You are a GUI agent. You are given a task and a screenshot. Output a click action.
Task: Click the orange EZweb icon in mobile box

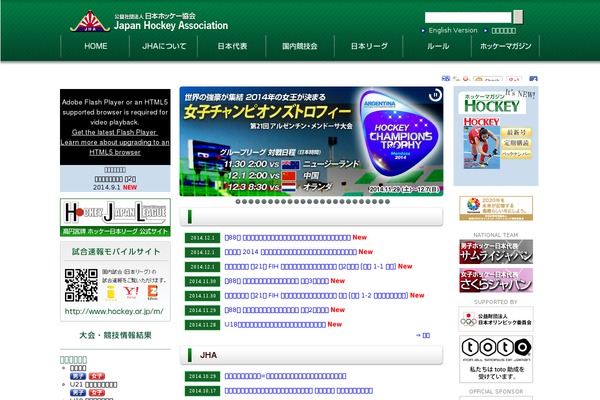tap(153, 292)
